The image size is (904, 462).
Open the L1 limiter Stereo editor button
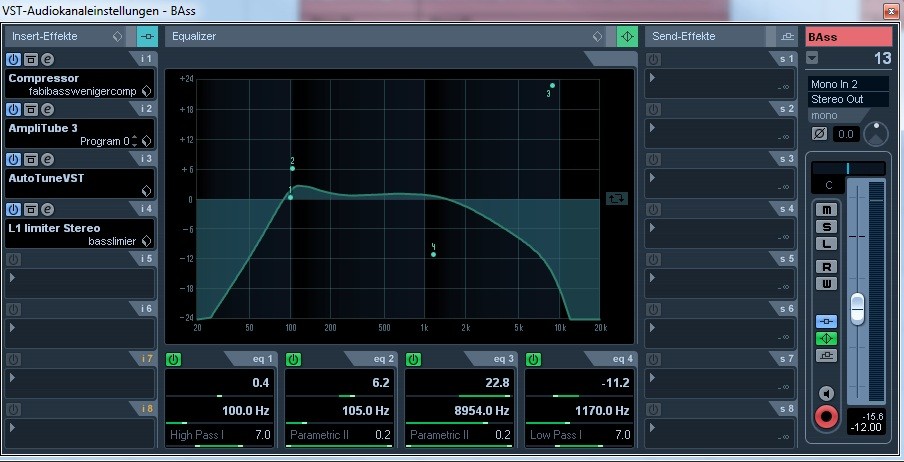pos(47,209)
